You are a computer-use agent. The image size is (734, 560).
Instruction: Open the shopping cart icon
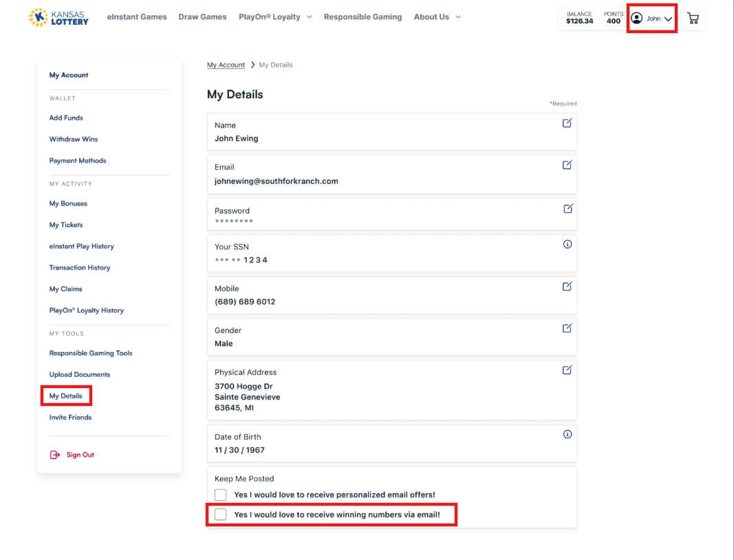(693, 19)
